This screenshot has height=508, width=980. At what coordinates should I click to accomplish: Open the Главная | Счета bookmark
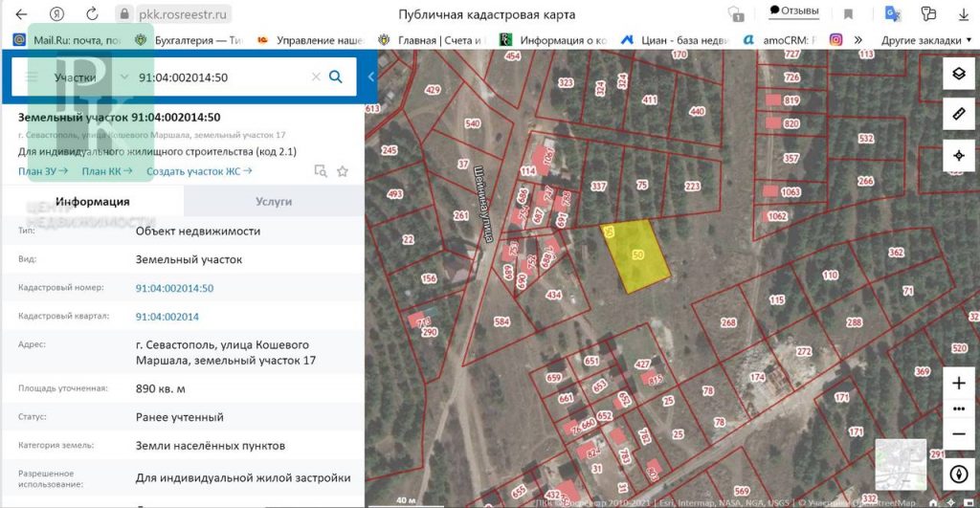[x=431, y=40]
